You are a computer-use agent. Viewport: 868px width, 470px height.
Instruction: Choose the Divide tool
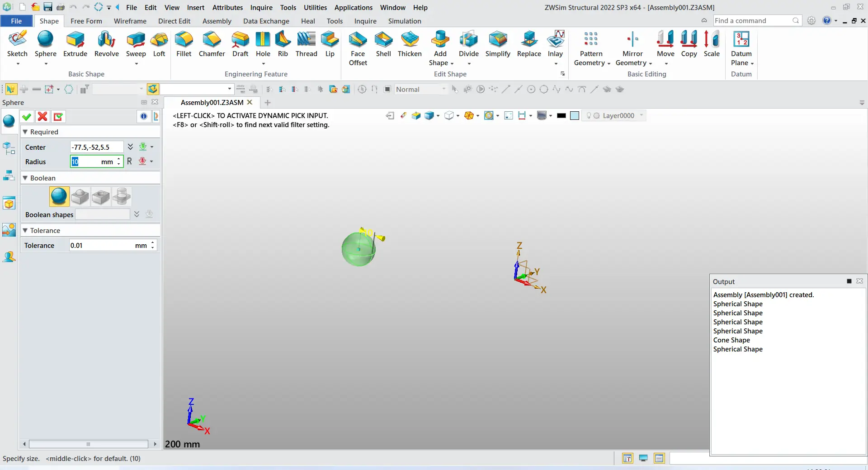469,44
